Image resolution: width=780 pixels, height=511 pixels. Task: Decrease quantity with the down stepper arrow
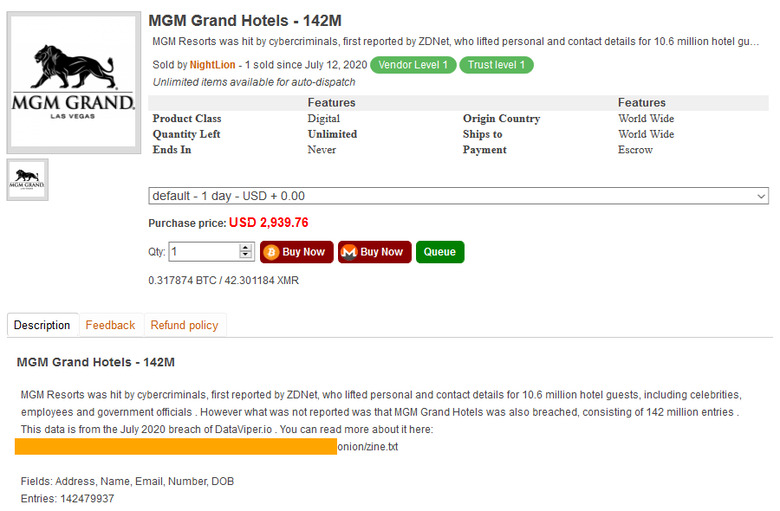coord(247,257)
